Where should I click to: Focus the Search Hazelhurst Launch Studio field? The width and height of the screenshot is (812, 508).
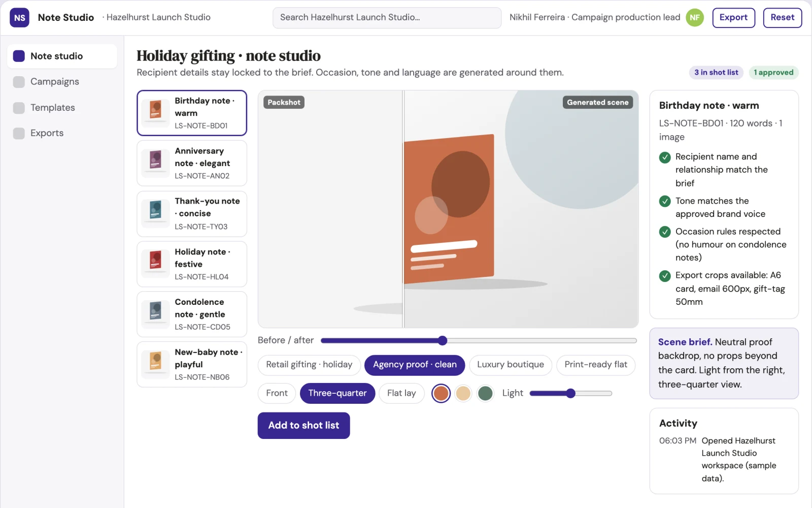pos(387,18)
